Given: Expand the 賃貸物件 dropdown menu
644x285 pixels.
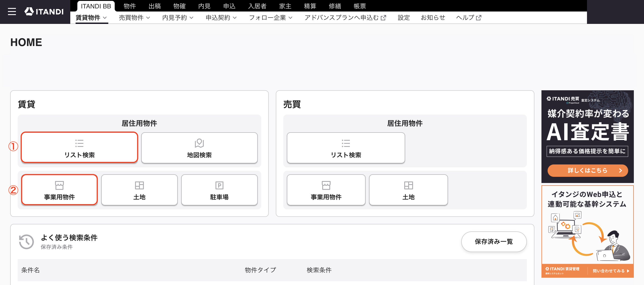Looking at the screenshot, I should coord(91,17).
